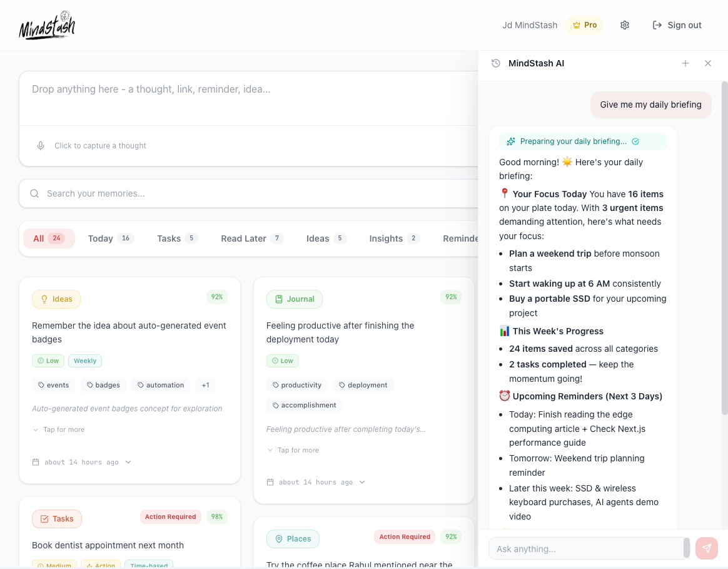Open conversation history with the clock icon
Screen dimensions: 728x569
(x=496, y=63)
